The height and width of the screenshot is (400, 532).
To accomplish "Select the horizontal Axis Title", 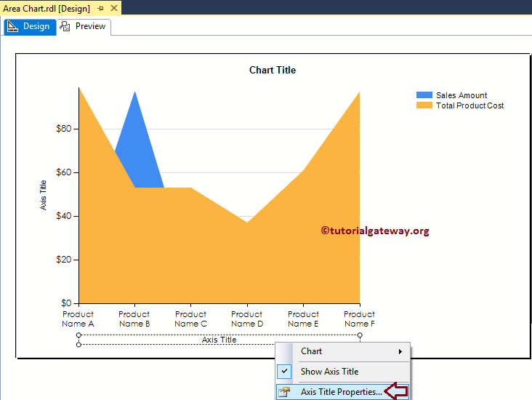I will pyautogui.click(x=219, y=340).
